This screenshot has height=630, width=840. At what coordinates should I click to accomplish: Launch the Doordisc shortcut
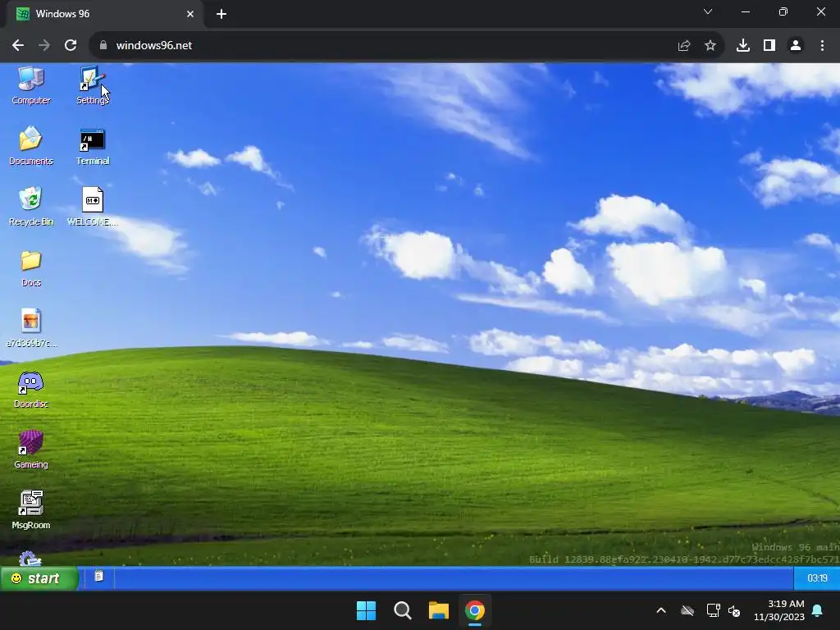[x=31, y=389]
